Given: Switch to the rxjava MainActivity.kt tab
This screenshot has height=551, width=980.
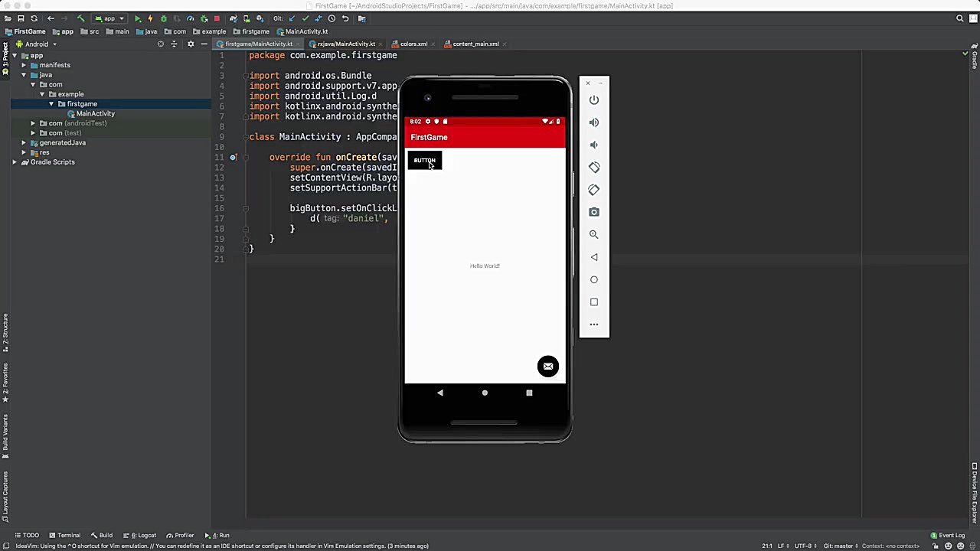Looking at the screenshot, I should coord(346,44).
